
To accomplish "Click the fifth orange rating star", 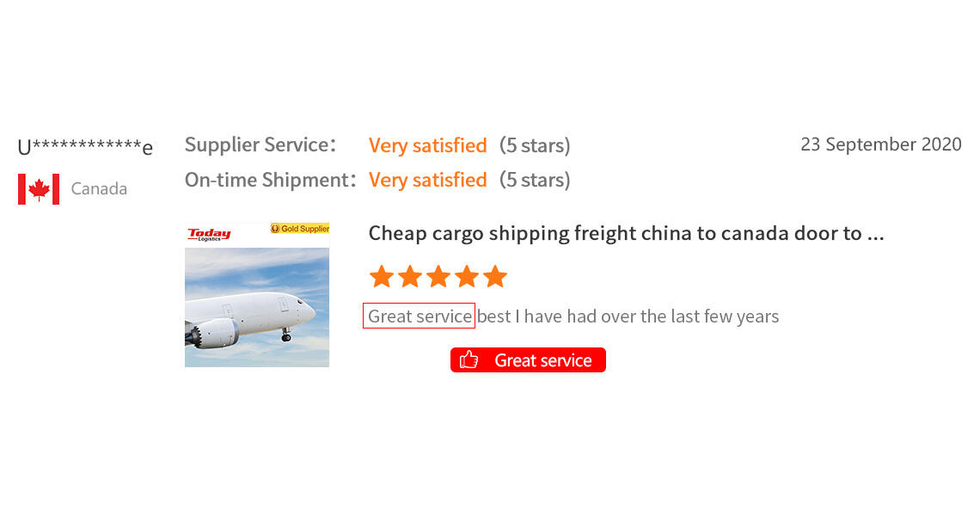I will tap(495, 277).
